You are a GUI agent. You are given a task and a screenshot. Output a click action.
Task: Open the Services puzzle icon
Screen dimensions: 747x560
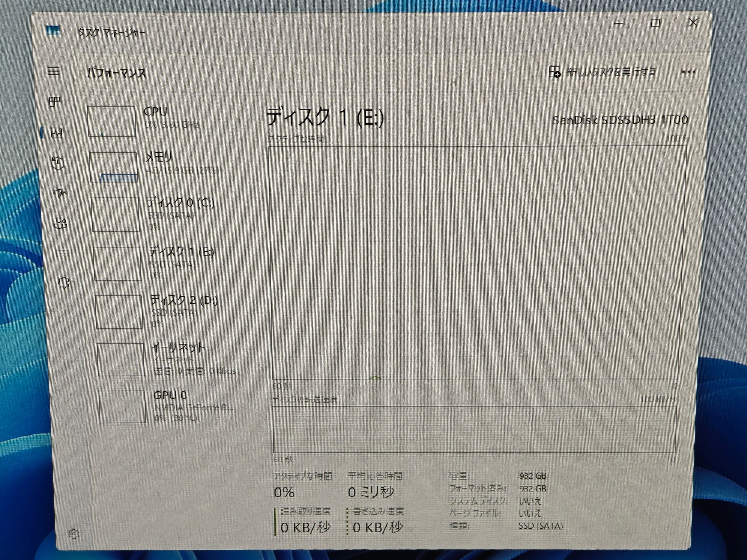pos(63,283)
